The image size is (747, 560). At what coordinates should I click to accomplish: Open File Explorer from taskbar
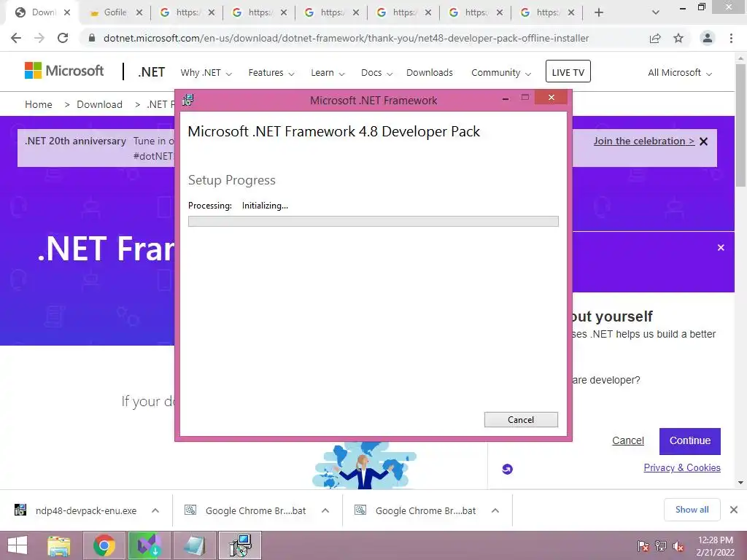pos(59,545)
